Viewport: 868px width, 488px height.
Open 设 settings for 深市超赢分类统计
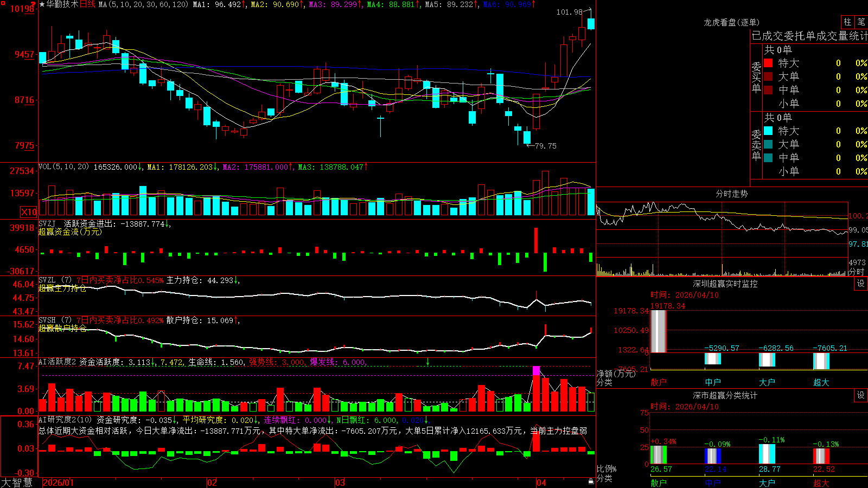(861, 395)
